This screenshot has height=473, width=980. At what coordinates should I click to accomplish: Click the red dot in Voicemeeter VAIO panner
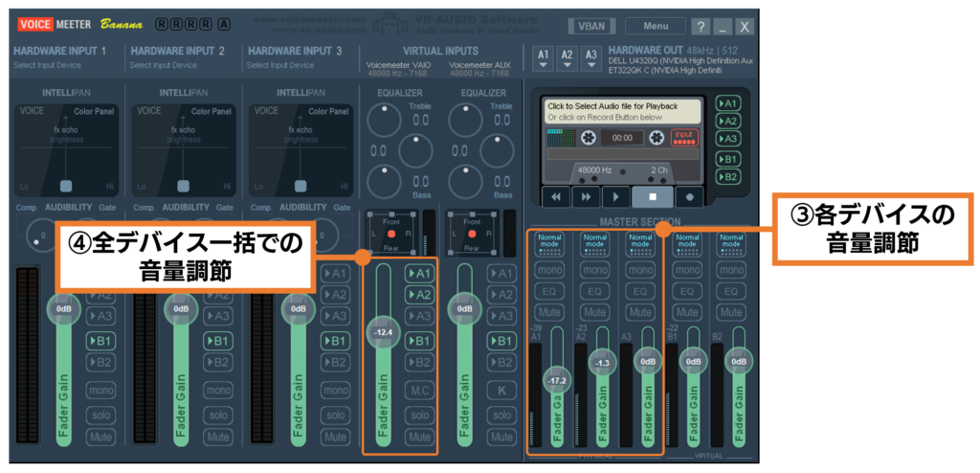click(390, 234)
